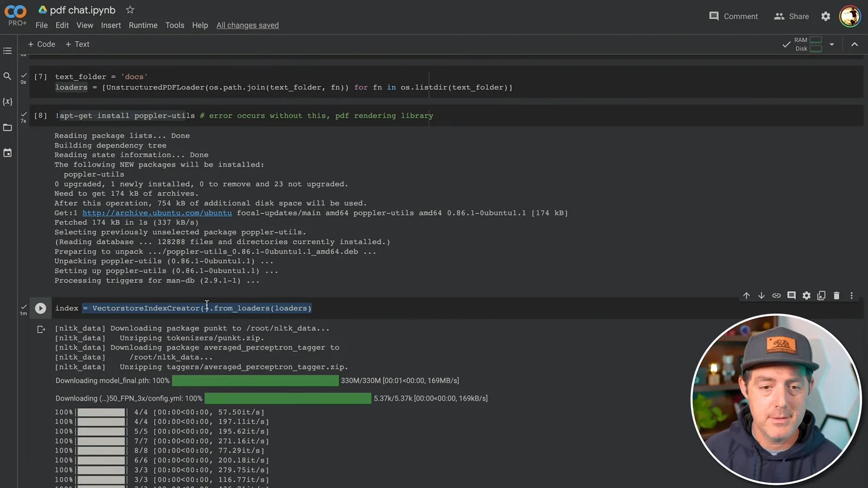
Task: Click into the apt-get install poppler-utils cell
Action: [244, 115]
